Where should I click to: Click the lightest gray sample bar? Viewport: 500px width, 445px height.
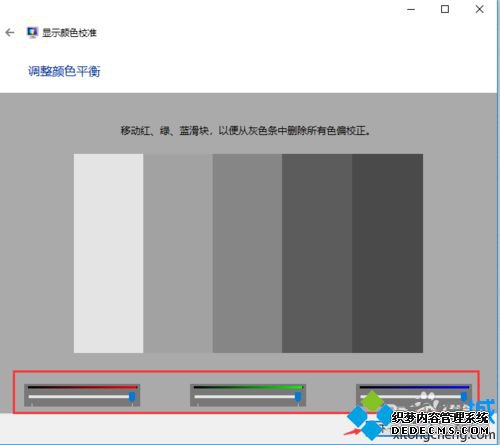click(109, 253)
